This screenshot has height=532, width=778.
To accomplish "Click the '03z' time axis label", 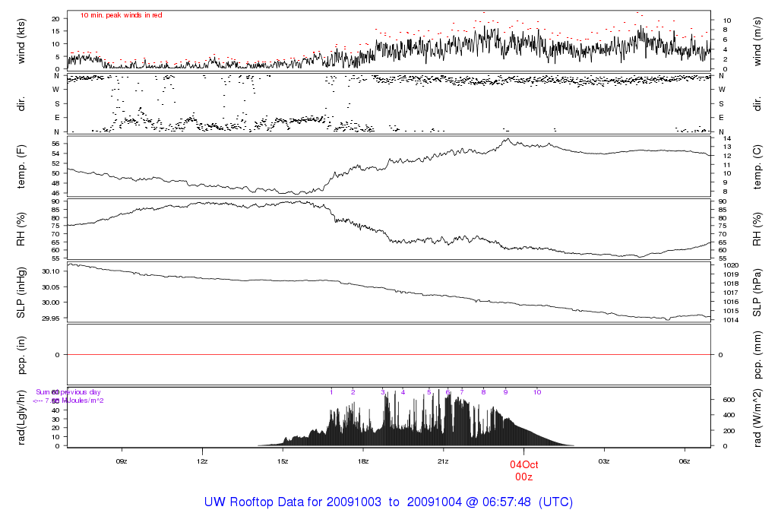I will (604, 461).
